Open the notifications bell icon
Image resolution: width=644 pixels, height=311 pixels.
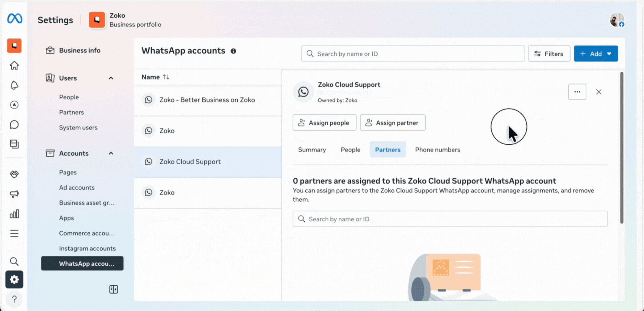tap(14, 85)
